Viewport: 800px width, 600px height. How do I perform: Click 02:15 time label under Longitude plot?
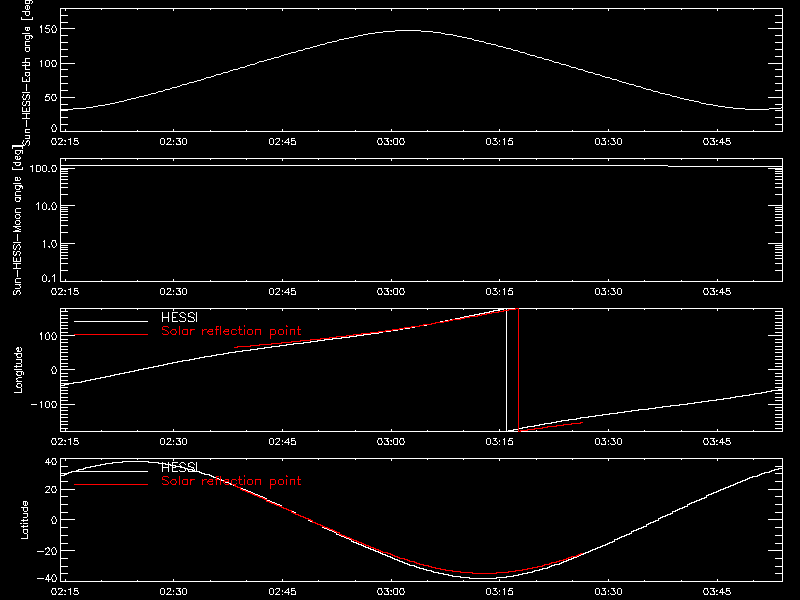pyautogui.click(x=65, y=442)
